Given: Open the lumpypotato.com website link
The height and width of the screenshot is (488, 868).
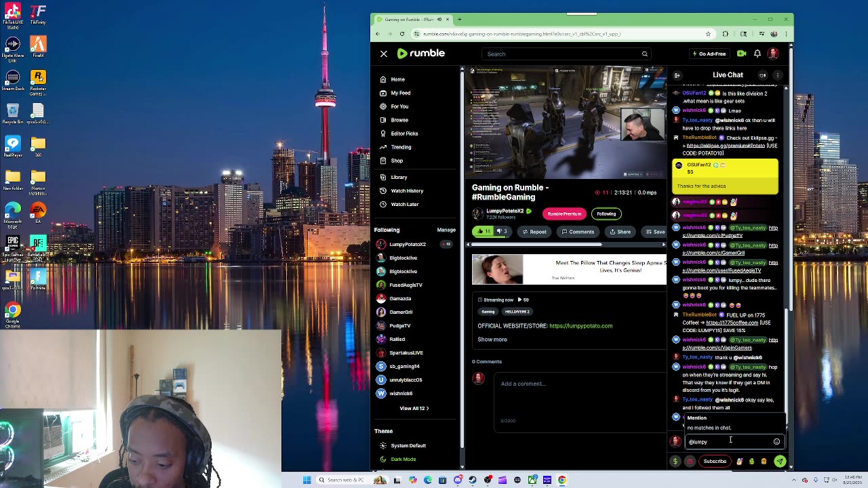Looking at the screenshot, I should click(580, 326).
